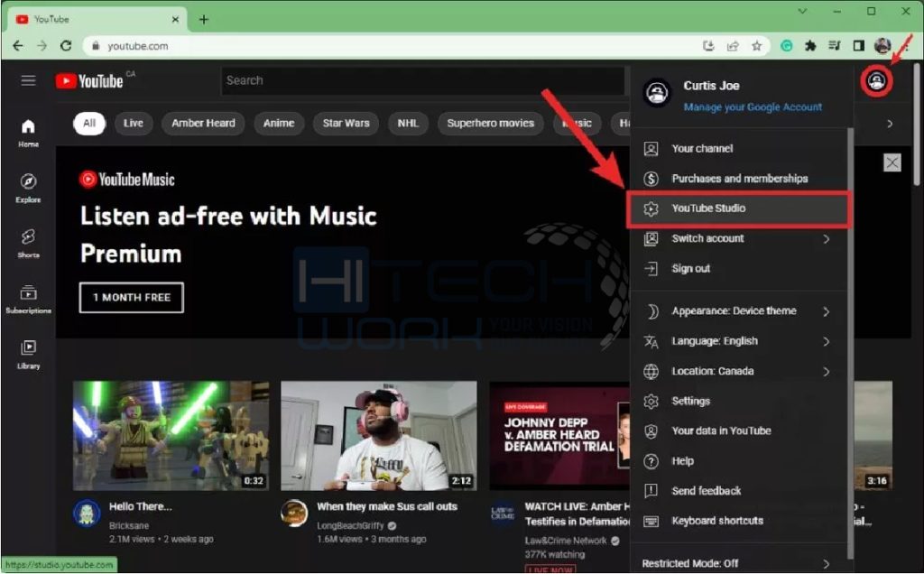Open Purchases and memberships
Viewport: 924px width, 574px height.
coord(738,179)
